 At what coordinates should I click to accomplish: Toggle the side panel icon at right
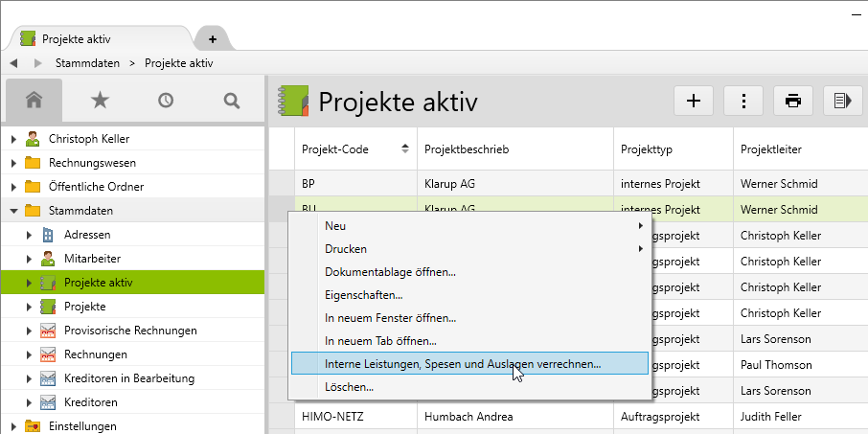point(842,101)
